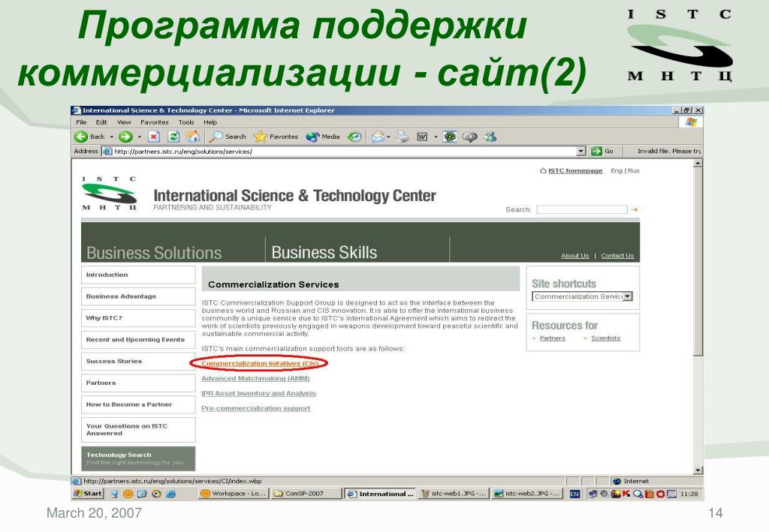The width and height of the screenshot is (769, 532).
Task: Open the Windows Start button
Action: pos(88,493)
